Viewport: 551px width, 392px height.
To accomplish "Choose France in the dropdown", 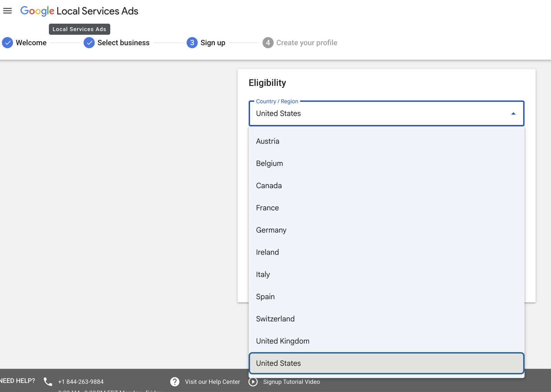I will coord(386,208).
